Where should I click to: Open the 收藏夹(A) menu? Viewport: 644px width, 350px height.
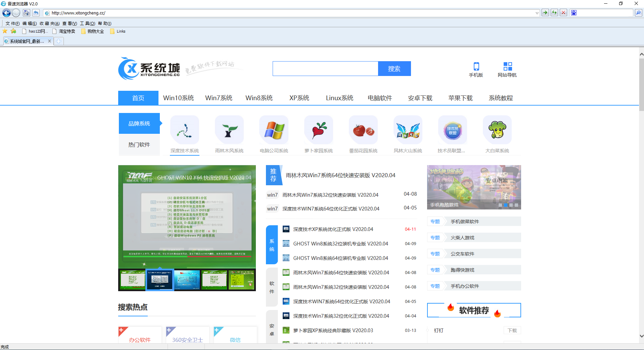[49, 24]
